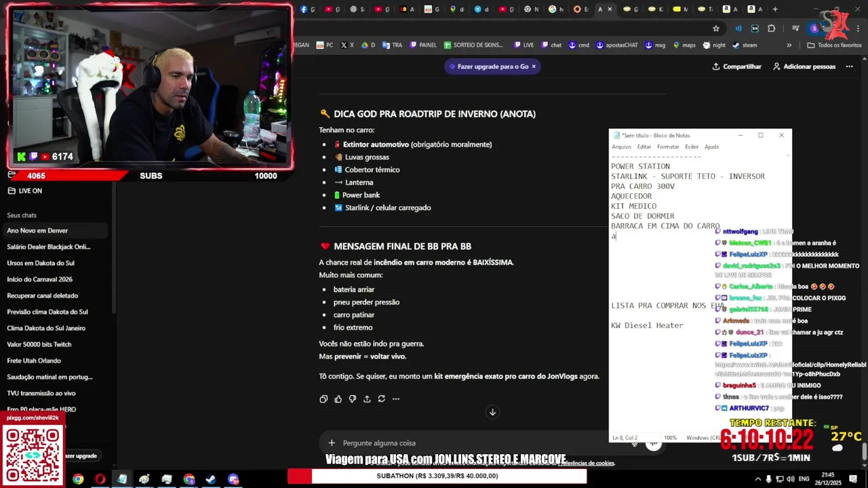Image resolution: width=868 pixels, height=488 pixels.
Task: Expand the bookmarks bar overflow chevron
Action: click(789, 45)
